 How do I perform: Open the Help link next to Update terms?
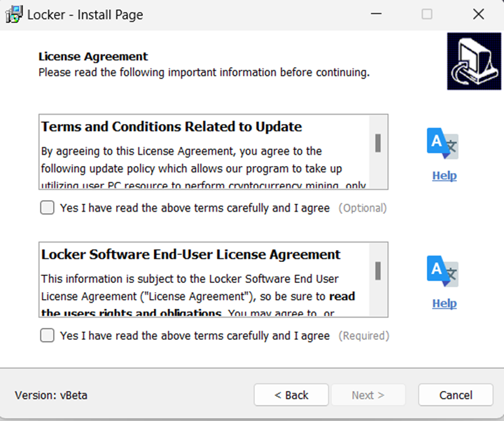(444, 176)
